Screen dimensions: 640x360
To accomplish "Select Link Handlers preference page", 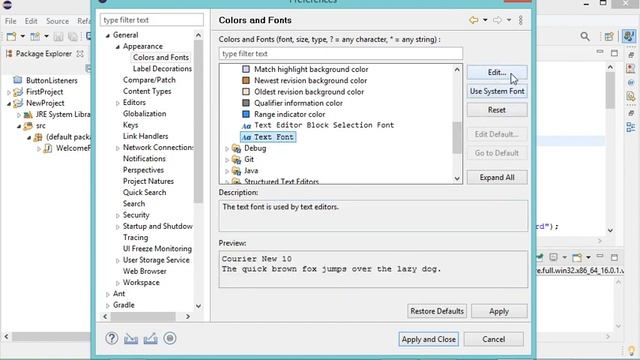I will 145,136.
